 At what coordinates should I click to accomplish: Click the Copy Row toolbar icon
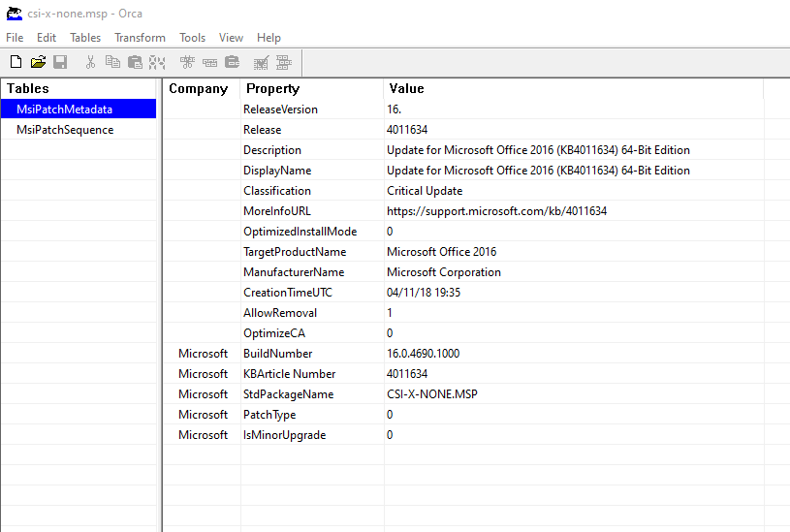tap(209, 62)
